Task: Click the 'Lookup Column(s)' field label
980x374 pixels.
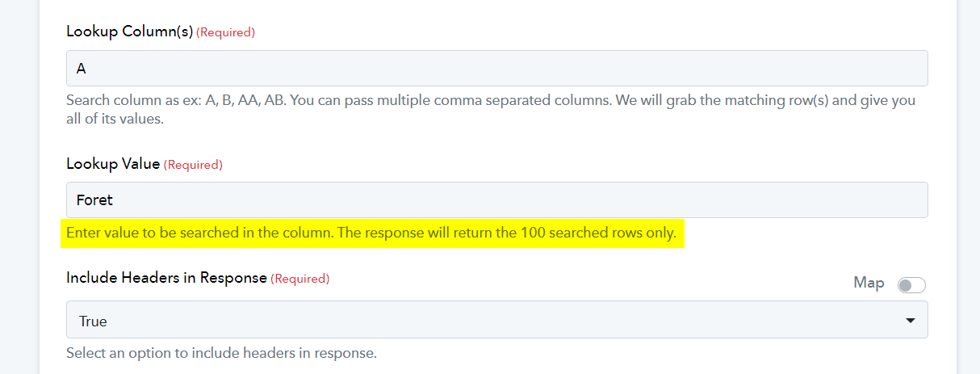Action: 129,32
